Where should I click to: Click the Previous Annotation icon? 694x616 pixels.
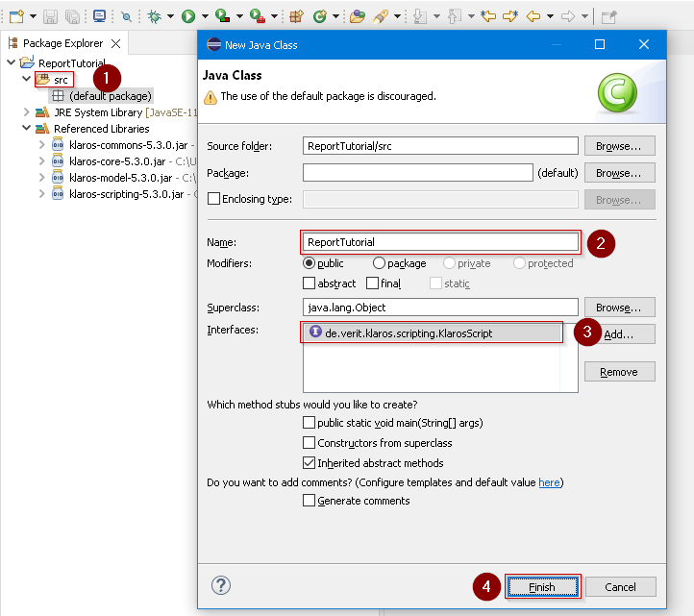[x=454, y=16]
